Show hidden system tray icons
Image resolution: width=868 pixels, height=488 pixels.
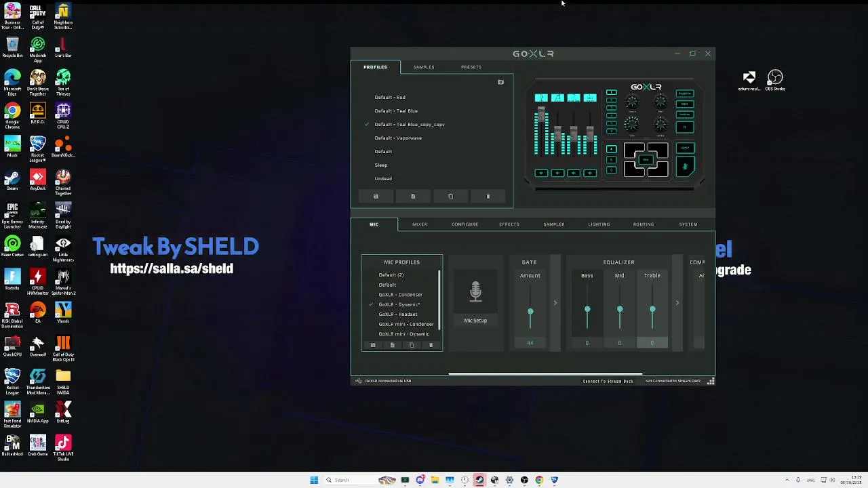(787, 480)
